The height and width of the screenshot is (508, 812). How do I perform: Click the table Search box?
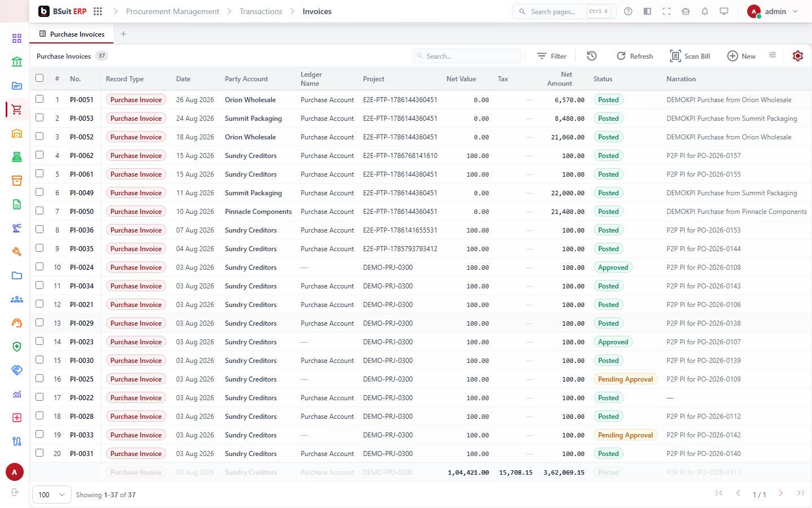coord(467,56)
